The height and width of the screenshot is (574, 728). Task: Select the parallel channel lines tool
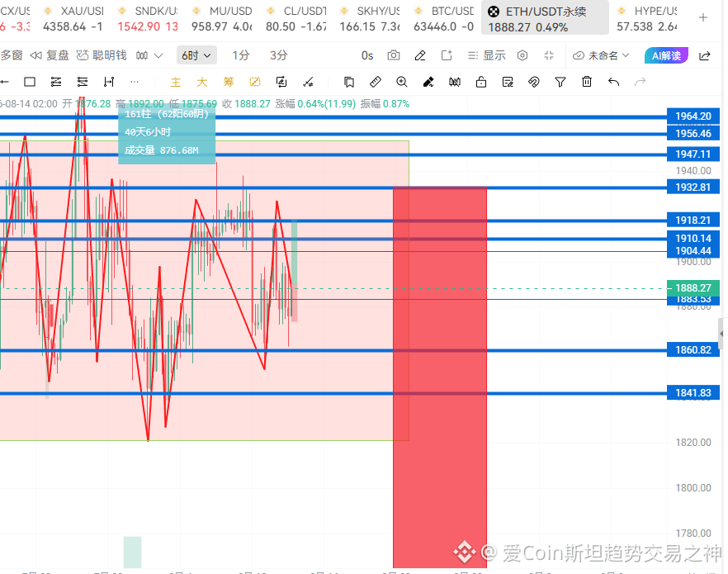(x=56, y=83)
